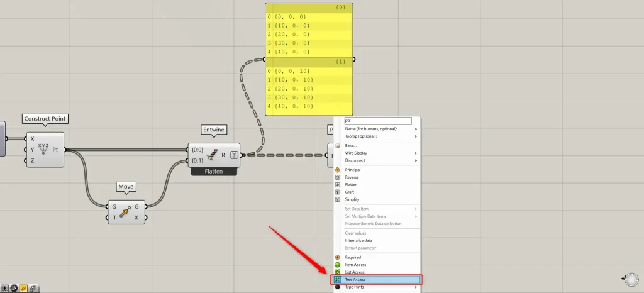The image size is (644, 293).
Task: Click the Construct Point component icon
Action: click(43, 150)
